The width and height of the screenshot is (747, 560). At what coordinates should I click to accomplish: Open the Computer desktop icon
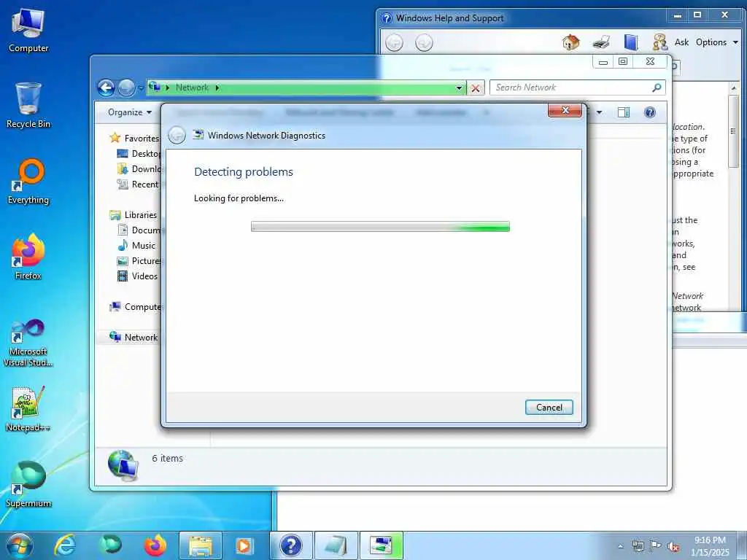28,31
